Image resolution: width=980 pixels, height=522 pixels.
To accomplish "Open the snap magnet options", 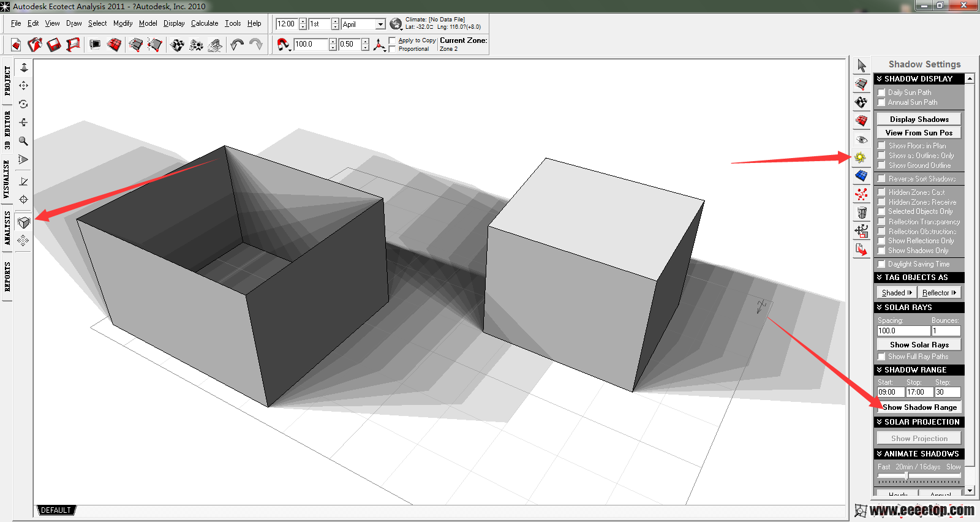I will (284, 44).
